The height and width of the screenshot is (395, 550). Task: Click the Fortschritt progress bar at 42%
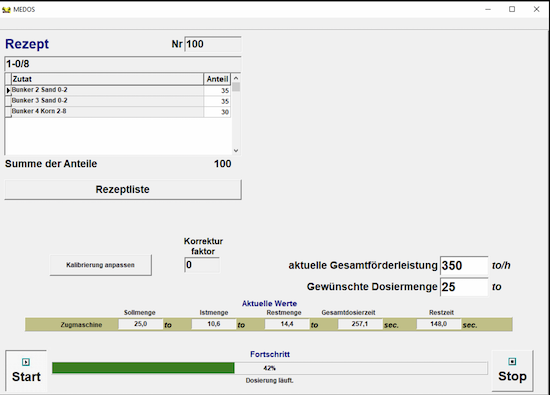tap(269, 368)
